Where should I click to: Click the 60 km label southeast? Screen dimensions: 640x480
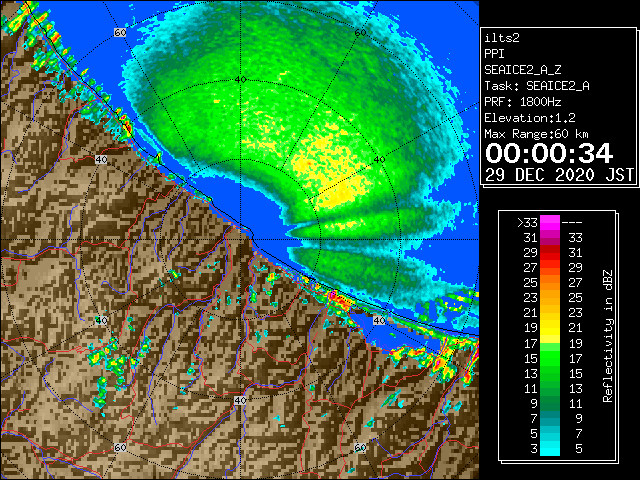tap(360, 448)
